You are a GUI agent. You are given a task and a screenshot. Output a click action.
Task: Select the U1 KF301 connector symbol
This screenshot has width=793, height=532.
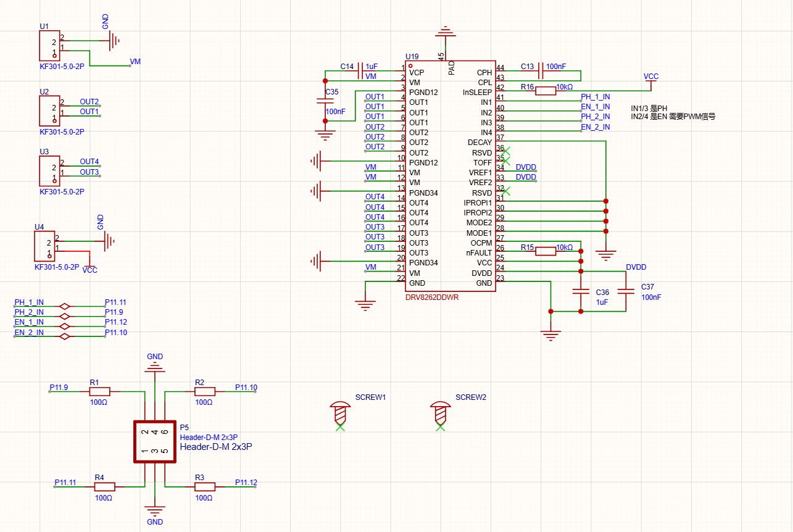point(50,46)
